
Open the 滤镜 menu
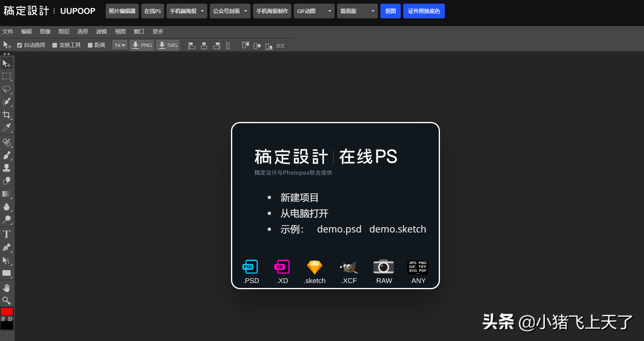102,31
